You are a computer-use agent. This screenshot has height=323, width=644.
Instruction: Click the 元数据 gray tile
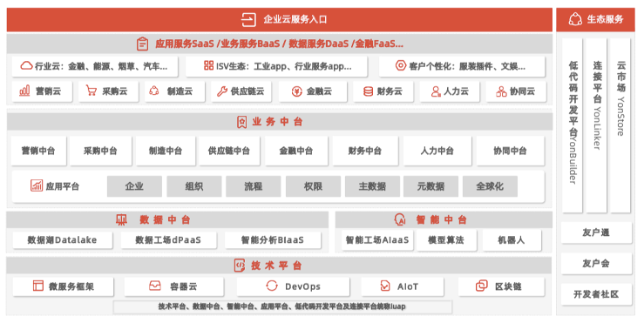click(x=430, y=186)
